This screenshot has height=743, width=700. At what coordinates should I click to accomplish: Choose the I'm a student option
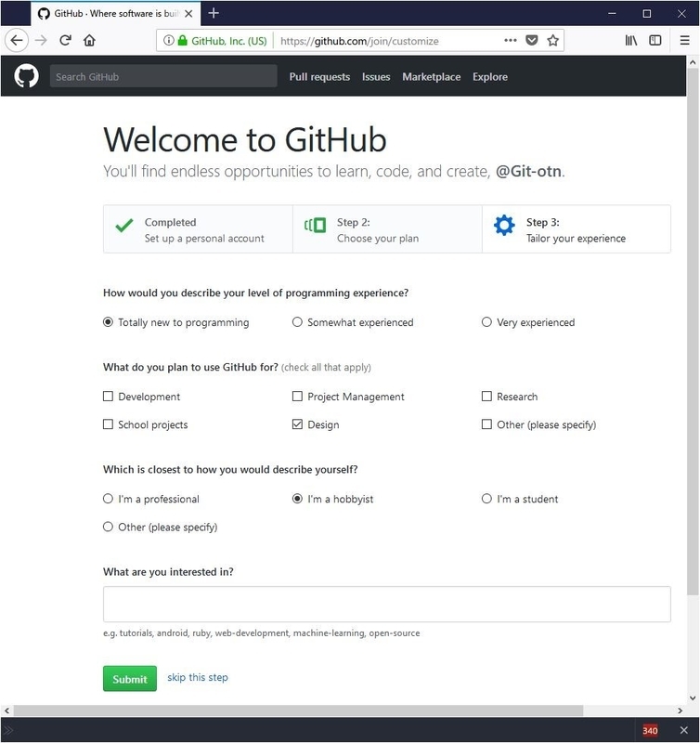486,499
